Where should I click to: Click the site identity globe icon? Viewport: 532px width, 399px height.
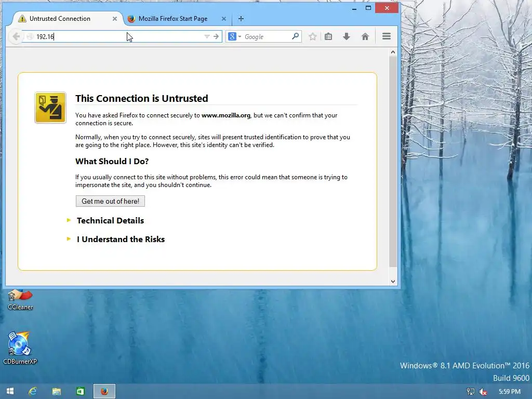[x=30, y=36]
